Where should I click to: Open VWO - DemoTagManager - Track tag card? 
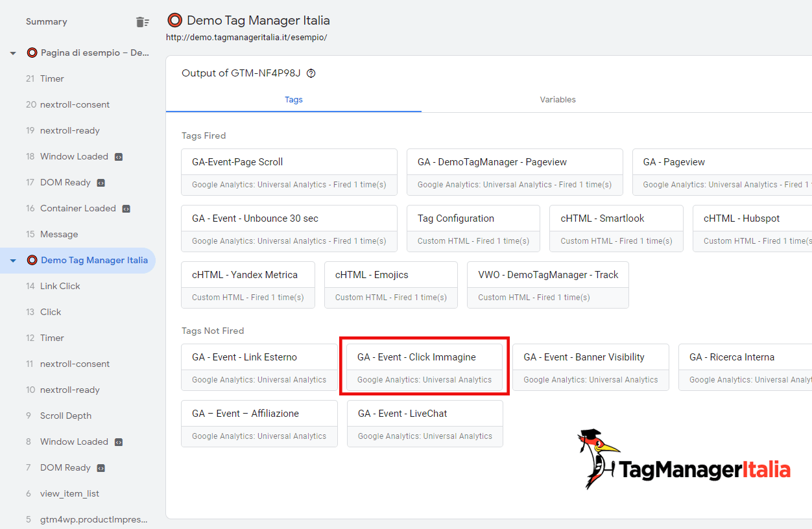[x=548, y=285]
